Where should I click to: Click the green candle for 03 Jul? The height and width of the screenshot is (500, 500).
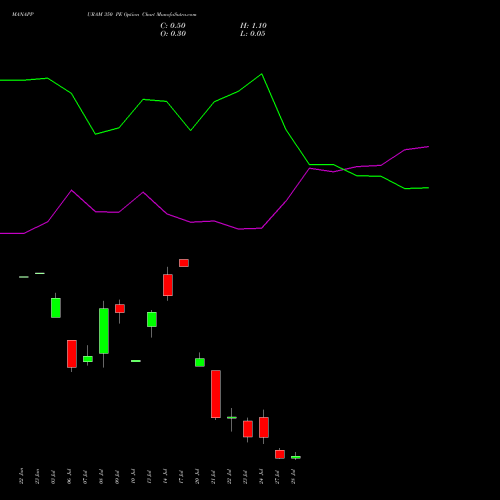coord(56,308)
